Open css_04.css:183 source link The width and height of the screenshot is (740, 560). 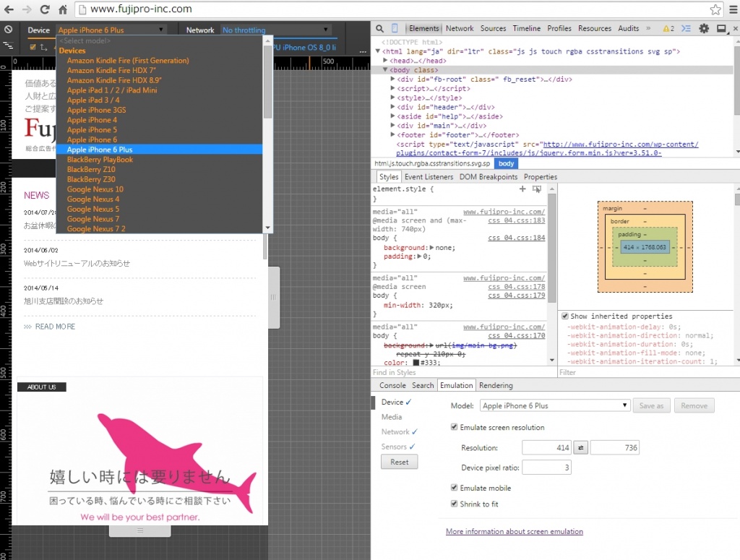(x=516, y=221)
